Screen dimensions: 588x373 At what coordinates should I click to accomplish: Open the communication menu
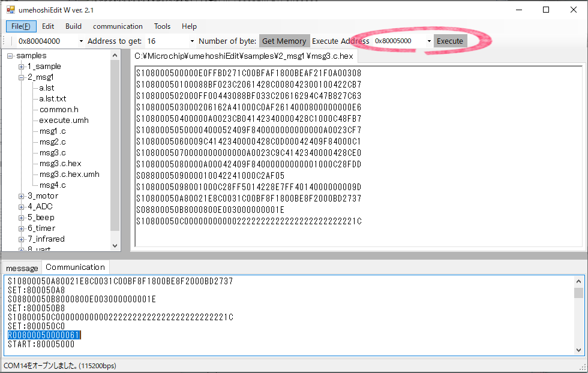[118, 26]
